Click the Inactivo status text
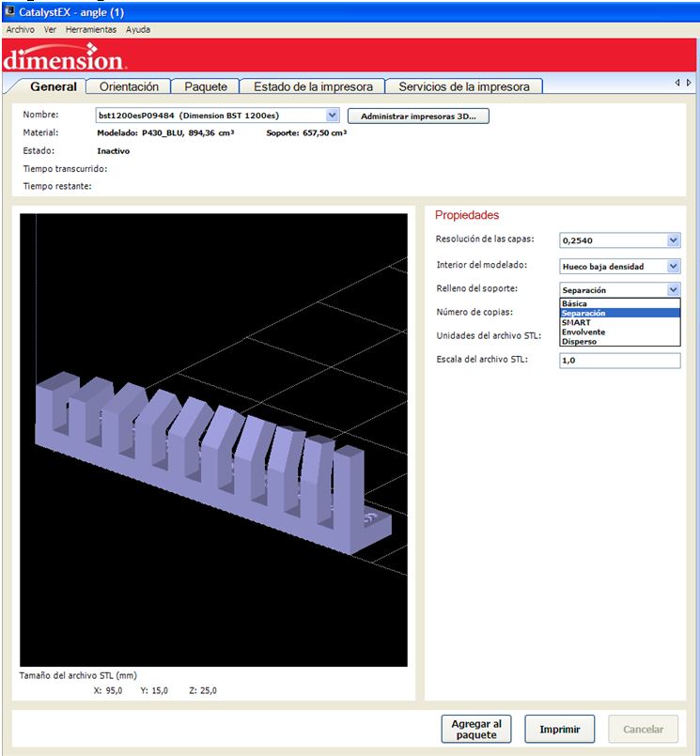This screenshot has height=756, width=700. point(114,151)
